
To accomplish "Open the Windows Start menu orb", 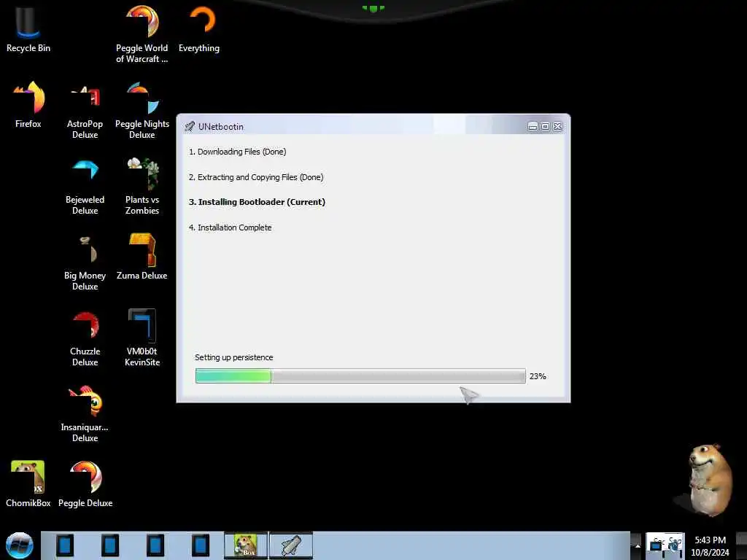I will [20, 545].
